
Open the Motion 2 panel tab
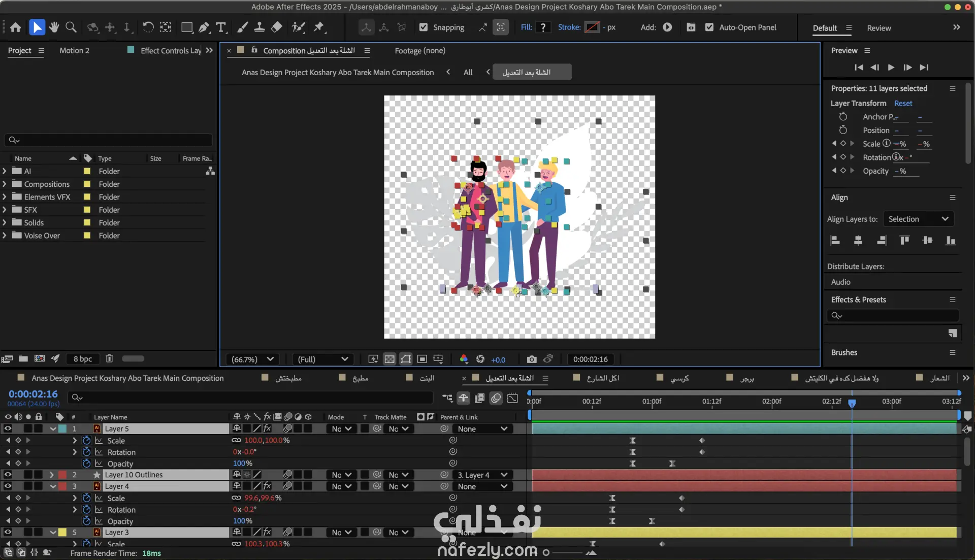[74, 51]
